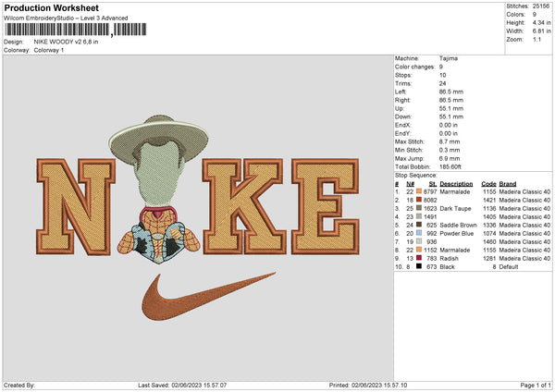Click the Stop Sequence heading
The width and height of the screenshot is (555, 392).
416,175
